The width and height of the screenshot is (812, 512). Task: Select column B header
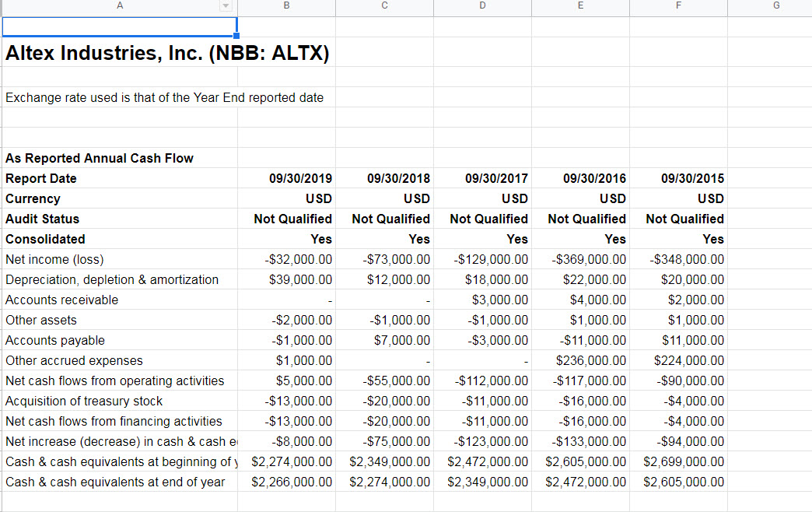286,6
